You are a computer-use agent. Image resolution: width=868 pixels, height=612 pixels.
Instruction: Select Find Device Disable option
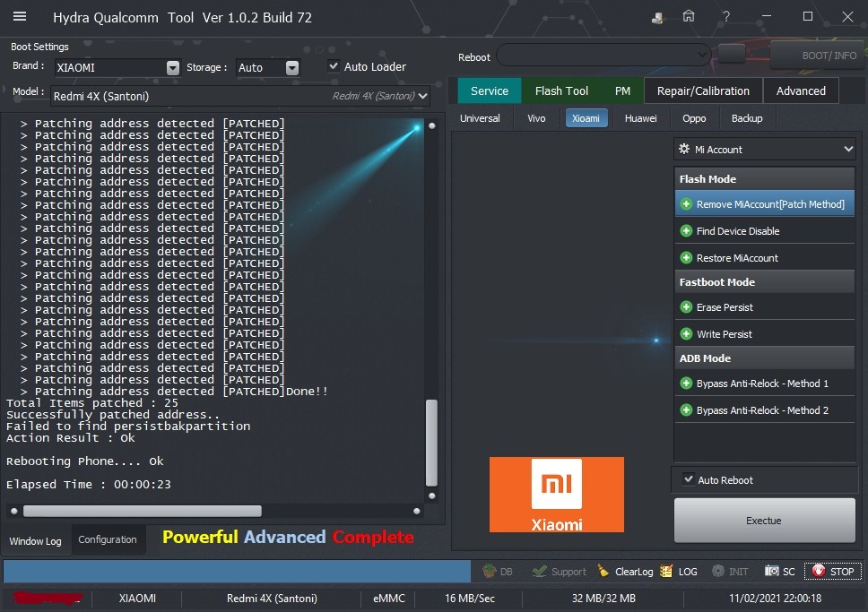(737, 231)
